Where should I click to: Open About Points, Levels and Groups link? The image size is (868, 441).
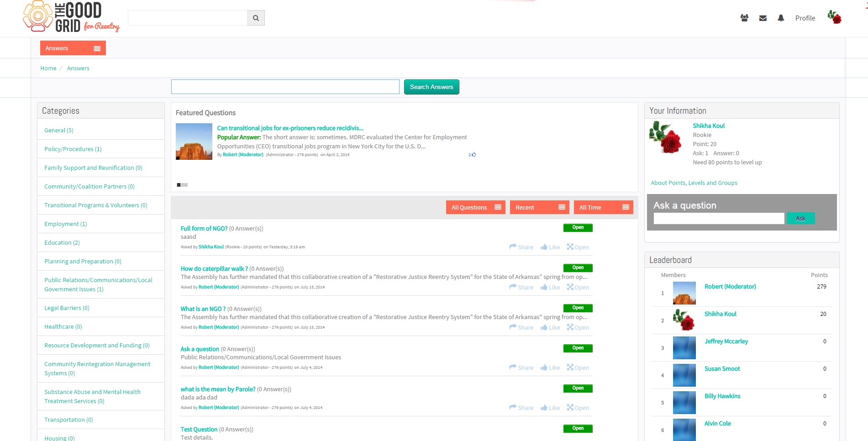pyautogui.click(x=694, y=183)
